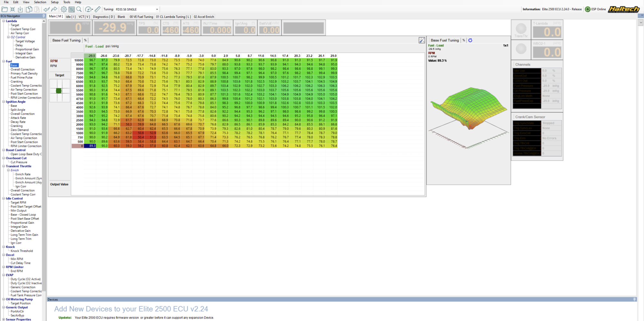
Task: Select Knock Threshold in ECU Navigator
Action: [x=22, y=251]
